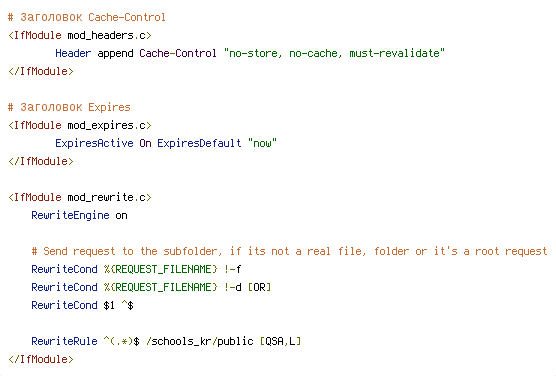Click the mod_expires.c module name
Image resolution: width=556 pixels, height=376 pixels.
click(x=106, y=126)
